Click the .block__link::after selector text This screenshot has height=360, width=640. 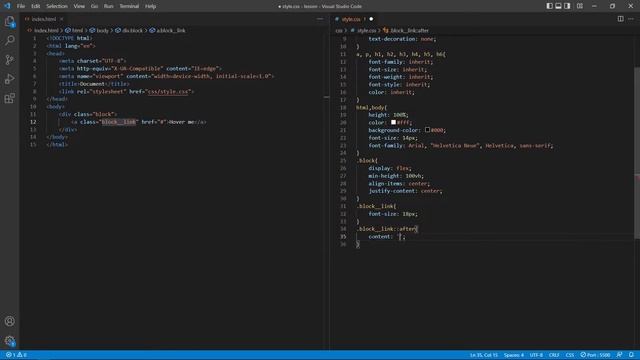click(387, 229)
